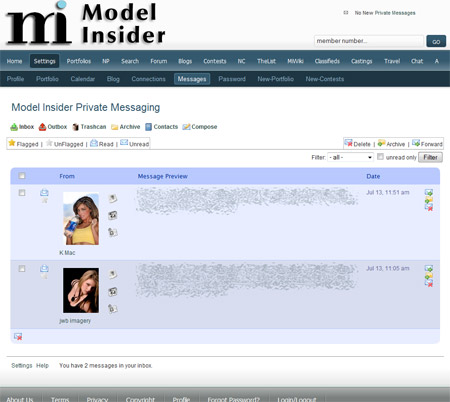Viewport: 450px width, 402px height.
Task: Mark selected messages as Flagged
Action: [23, 144]
